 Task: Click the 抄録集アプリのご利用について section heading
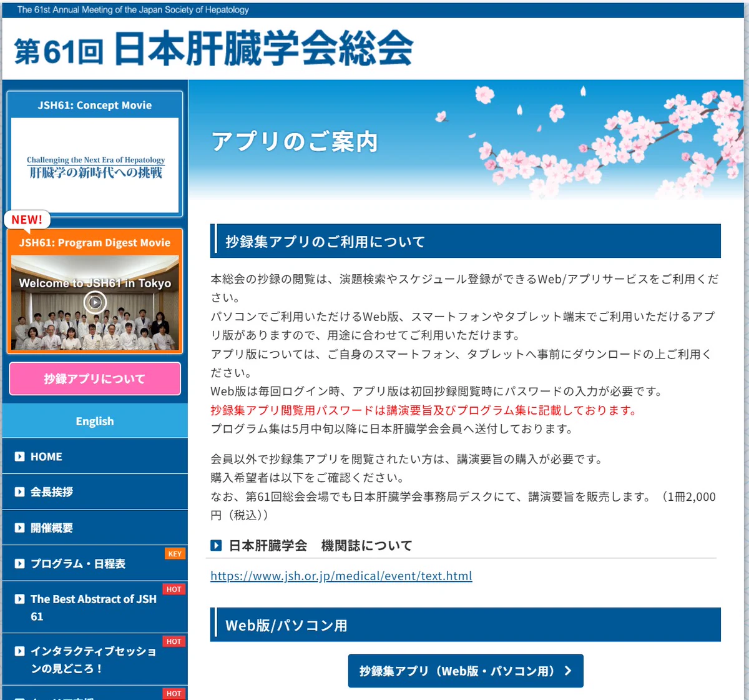(x=466, y=241)
